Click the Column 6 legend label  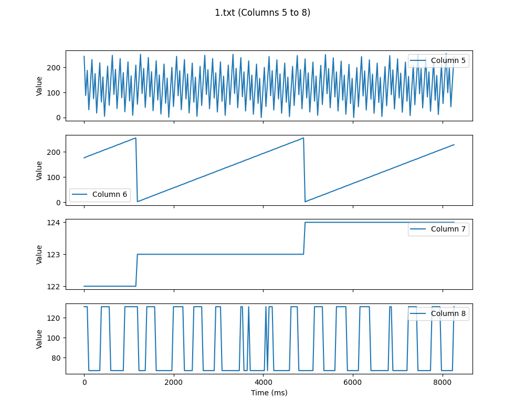109,194
